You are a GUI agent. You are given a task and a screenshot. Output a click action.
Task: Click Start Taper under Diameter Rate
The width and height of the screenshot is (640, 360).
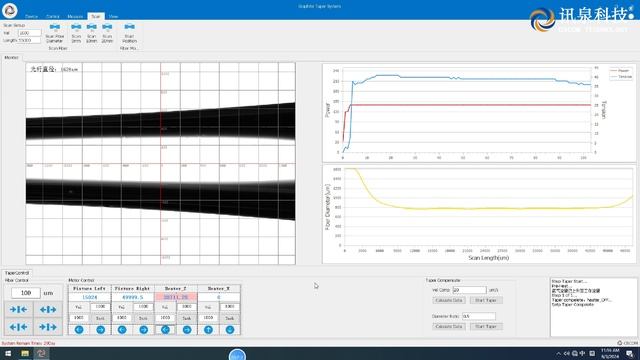point(486,327)
